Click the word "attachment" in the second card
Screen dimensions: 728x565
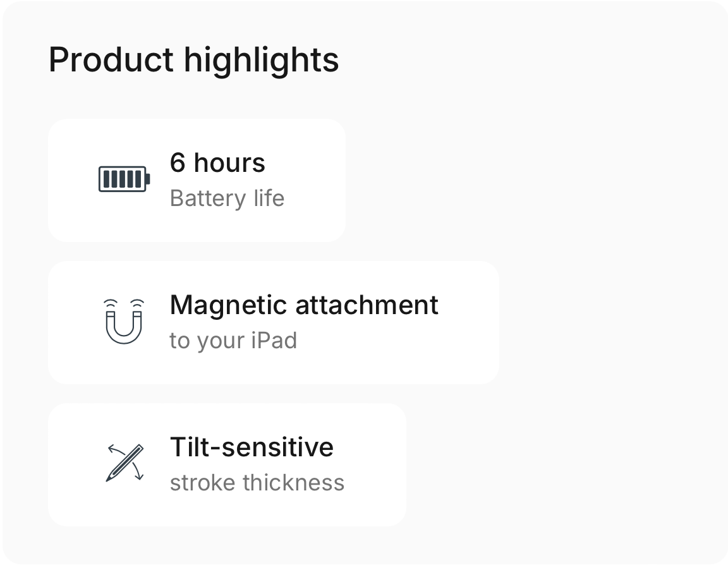[x=367, y=305]
